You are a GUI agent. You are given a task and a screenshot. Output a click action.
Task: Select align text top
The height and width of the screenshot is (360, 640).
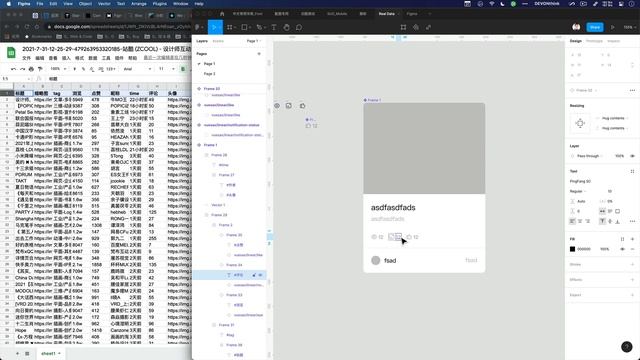coord(602,221)
